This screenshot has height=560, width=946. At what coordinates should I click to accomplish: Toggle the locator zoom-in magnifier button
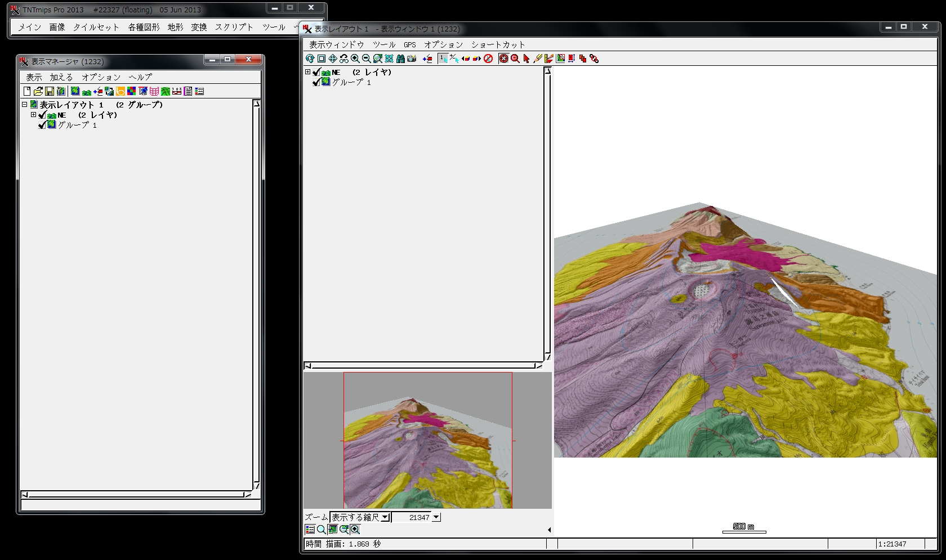[x=355, y=530]
